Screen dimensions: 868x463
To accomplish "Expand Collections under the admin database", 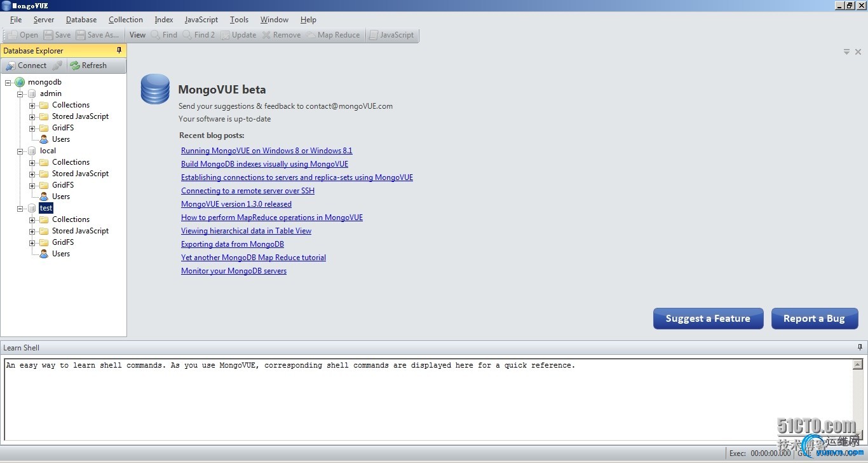I will 32,105.
